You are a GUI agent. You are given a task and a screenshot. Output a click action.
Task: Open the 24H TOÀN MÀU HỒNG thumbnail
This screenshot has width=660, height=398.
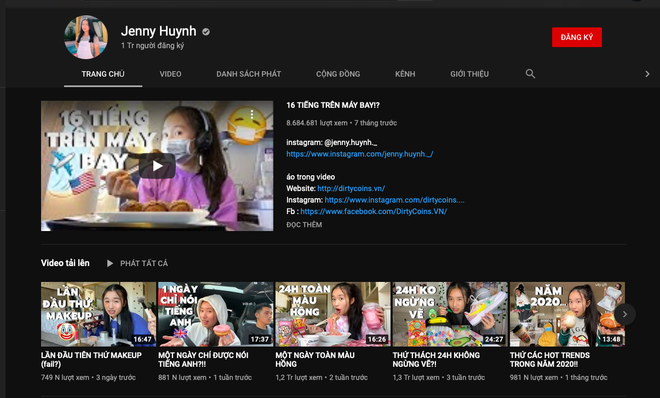pos(333,314)
